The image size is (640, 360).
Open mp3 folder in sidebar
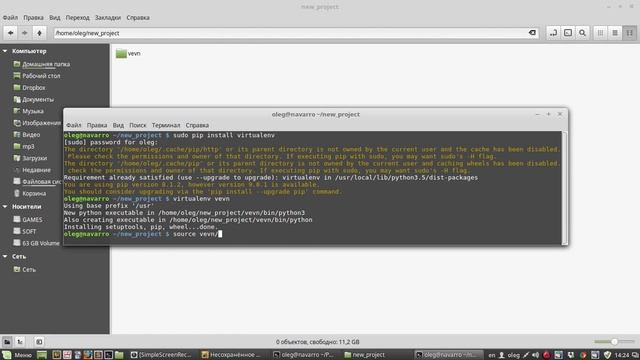point(24,146)
